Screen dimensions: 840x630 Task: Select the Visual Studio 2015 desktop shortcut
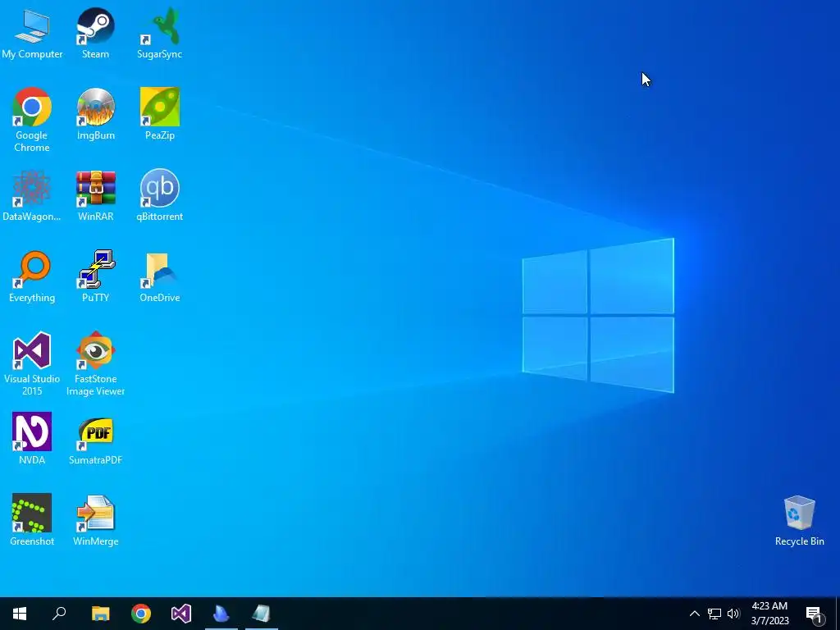pos(32,363)
